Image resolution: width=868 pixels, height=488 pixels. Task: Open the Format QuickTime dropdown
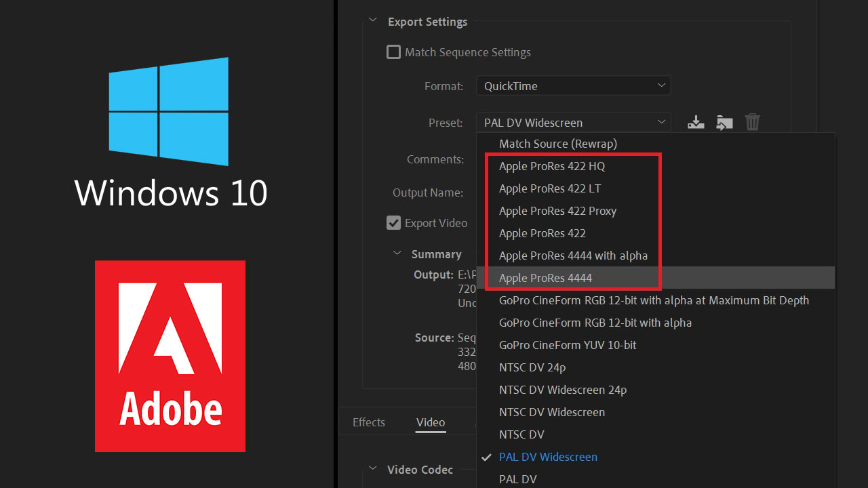coord(573,86)
